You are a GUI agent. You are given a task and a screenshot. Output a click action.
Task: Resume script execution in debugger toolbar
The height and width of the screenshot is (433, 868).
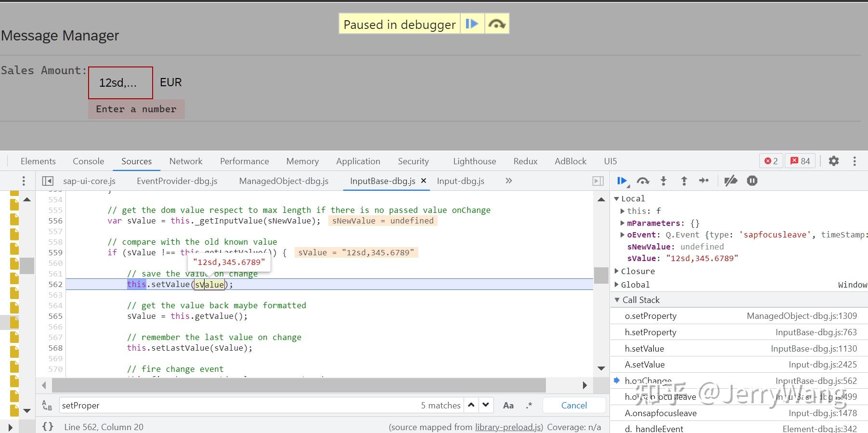622,181
